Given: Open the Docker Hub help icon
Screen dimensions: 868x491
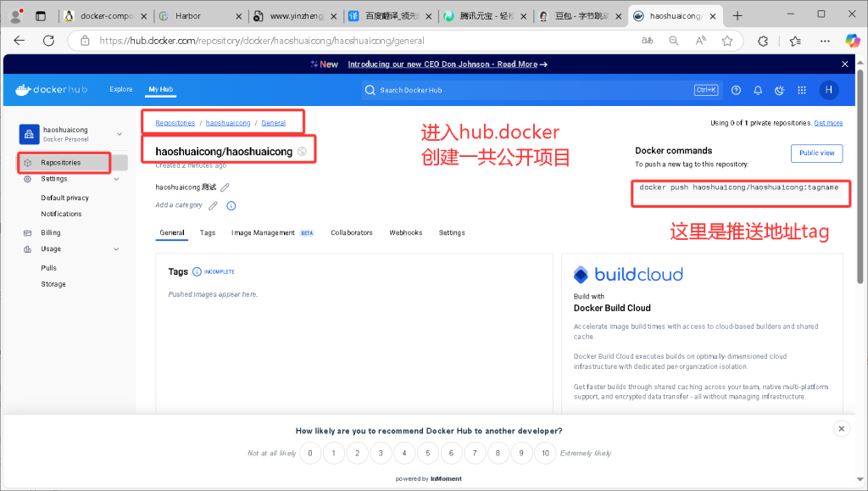Looking at the screenshot, I should pos(736,90).
